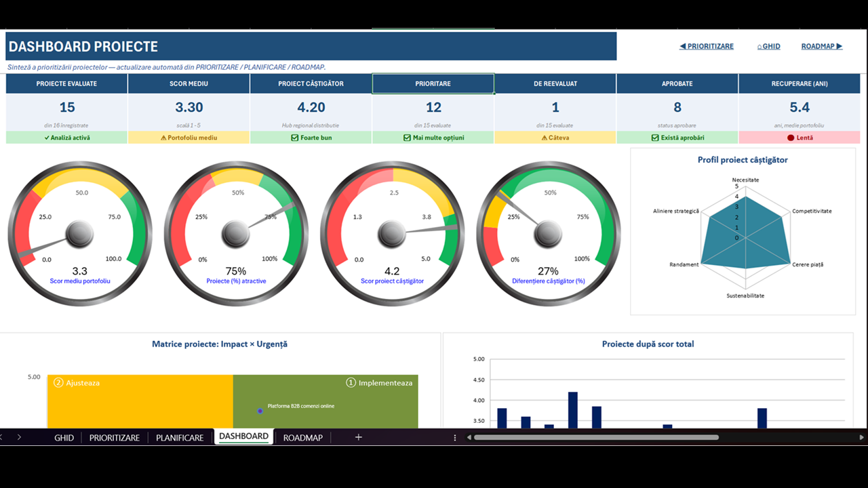
Task: Follow the PRIORITIZARE navigation link
Action: click(707, 46)
